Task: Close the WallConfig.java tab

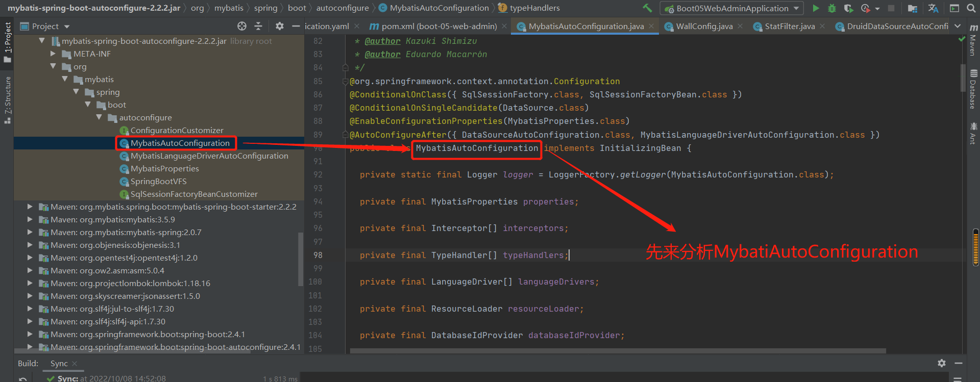Action: click(740, 26)
